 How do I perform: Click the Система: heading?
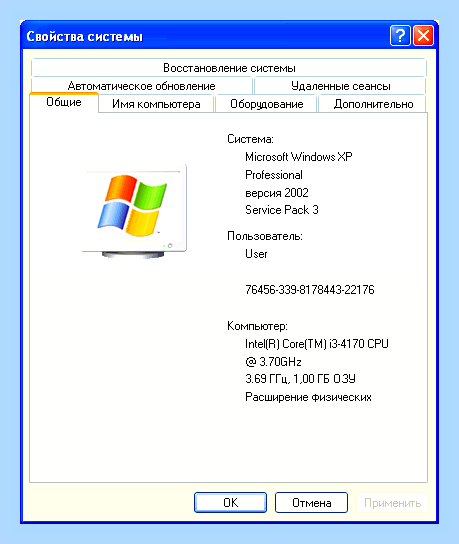point(250,139)
